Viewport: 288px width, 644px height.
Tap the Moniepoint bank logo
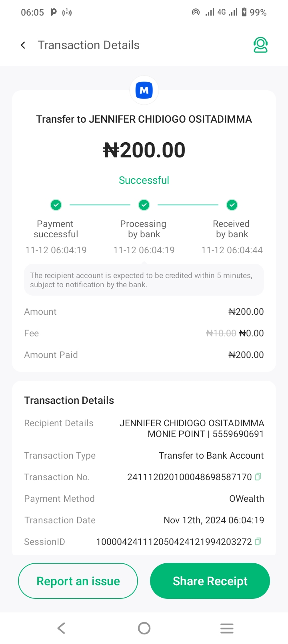coord(144,90)
